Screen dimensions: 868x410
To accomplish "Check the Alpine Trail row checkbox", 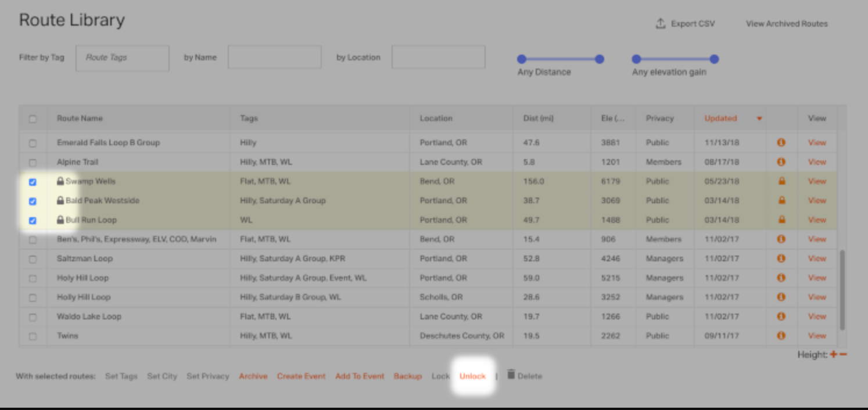I will [x=33, y=163].
